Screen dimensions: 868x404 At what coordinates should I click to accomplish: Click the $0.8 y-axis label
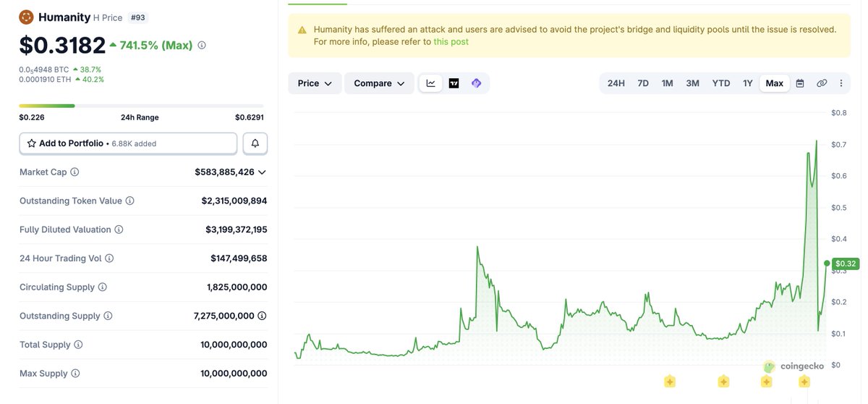(x=839, y=113)
